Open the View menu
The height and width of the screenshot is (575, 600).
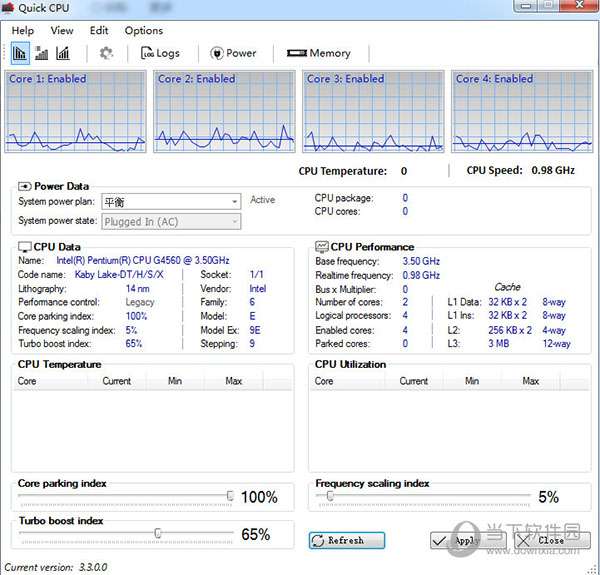coord(62,31)
